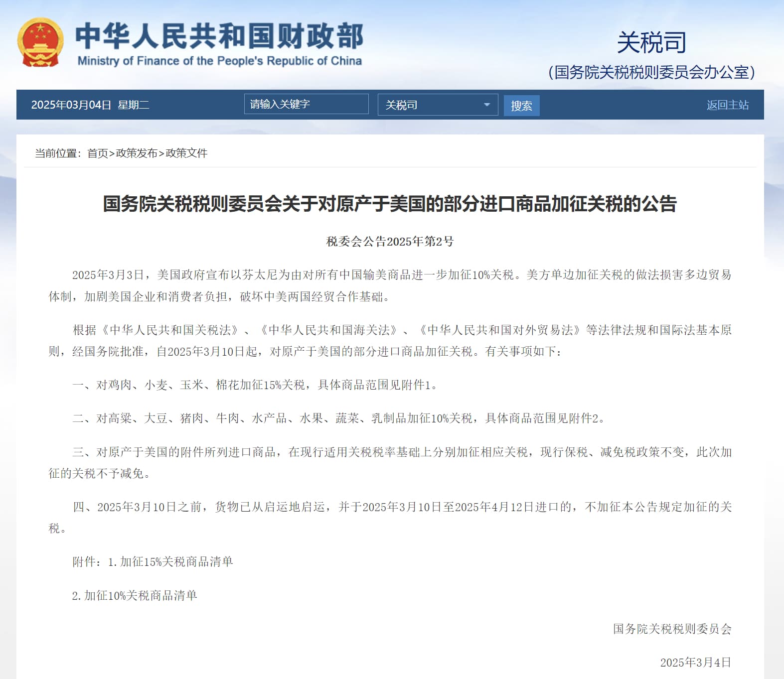Click the 税委会公告2025年第2号 subtitle
Screen dimensions: 784x679
tap(390, 242)
